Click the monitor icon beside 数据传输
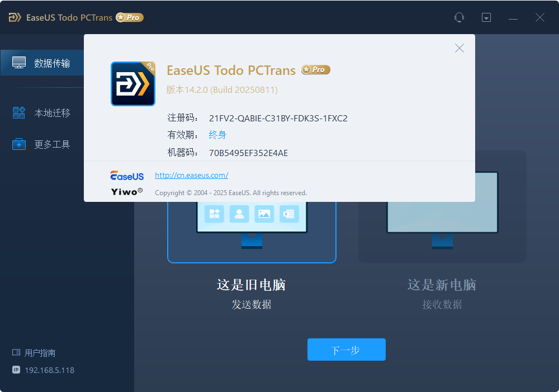The width and height of the screenshot is (559, 392). click(x=19, y=63)
